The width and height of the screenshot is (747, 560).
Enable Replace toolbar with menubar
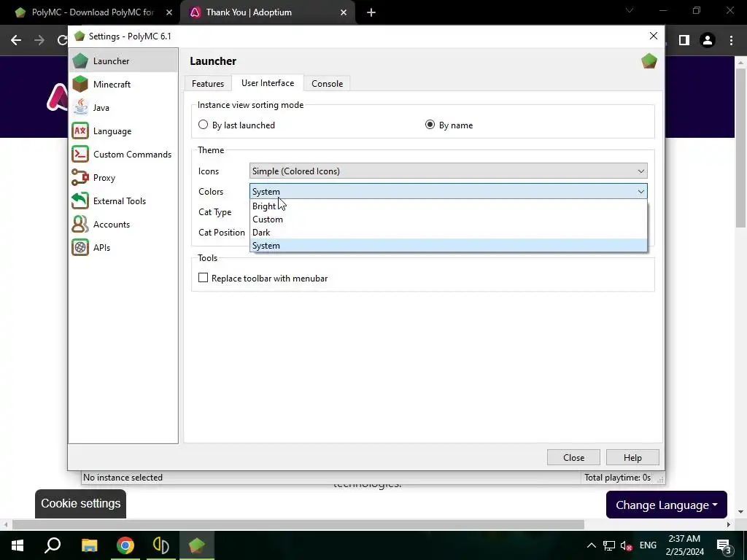click(x=263, y=278)
